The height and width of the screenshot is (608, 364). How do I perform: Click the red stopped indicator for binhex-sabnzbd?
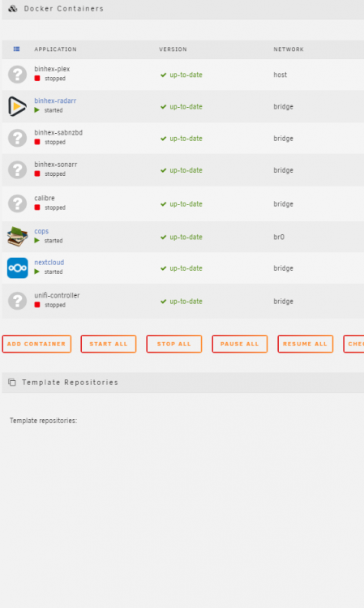tap(37, 142)
